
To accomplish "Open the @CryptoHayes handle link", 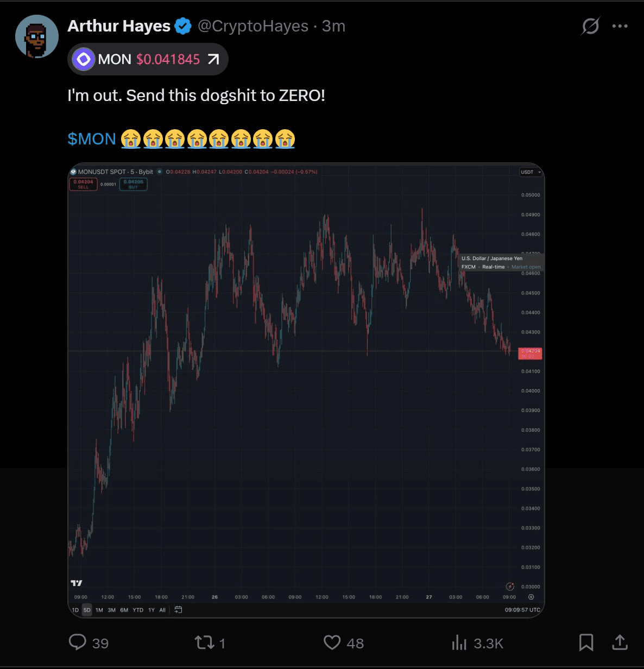I will point(252,26).
